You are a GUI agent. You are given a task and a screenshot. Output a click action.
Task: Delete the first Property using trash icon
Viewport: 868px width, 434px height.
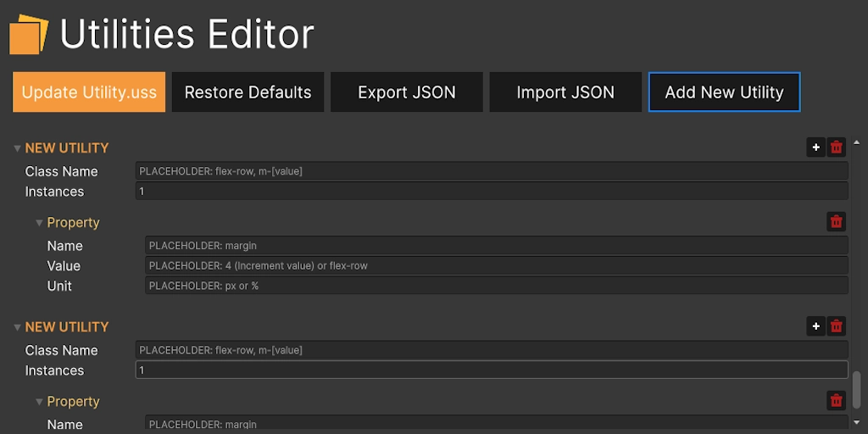(x=837, y=222)
